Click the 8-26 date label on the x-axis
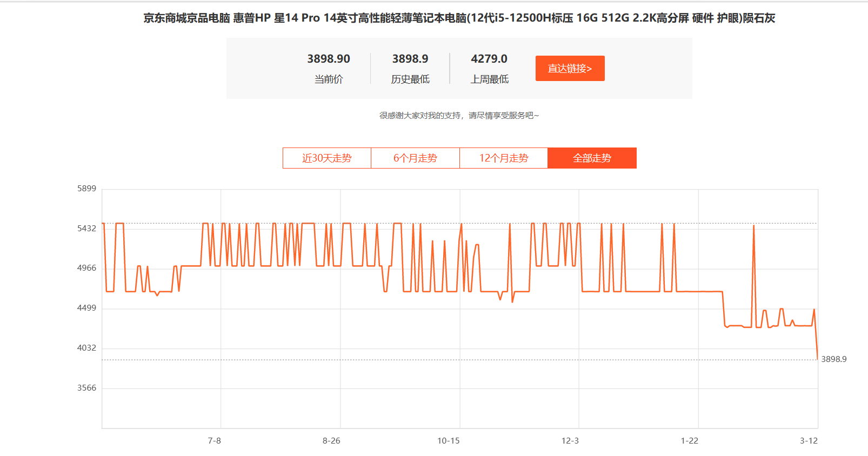 click(x=331, y=441)
